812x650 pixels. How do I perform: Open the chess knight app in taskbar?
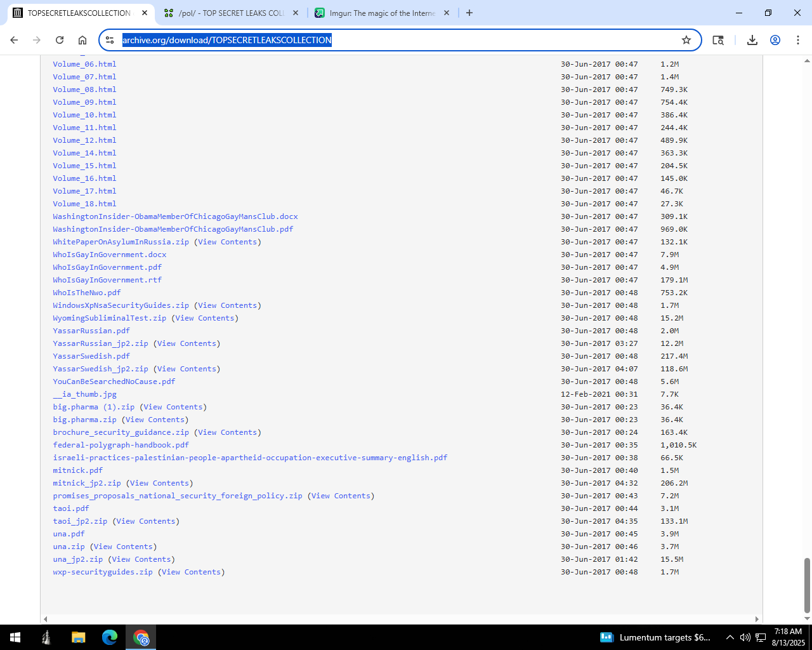click(46, 637)
